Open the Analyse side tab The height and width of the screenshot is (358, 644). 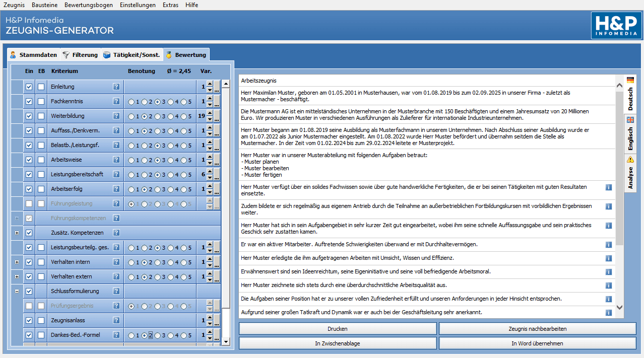(630, 174)
